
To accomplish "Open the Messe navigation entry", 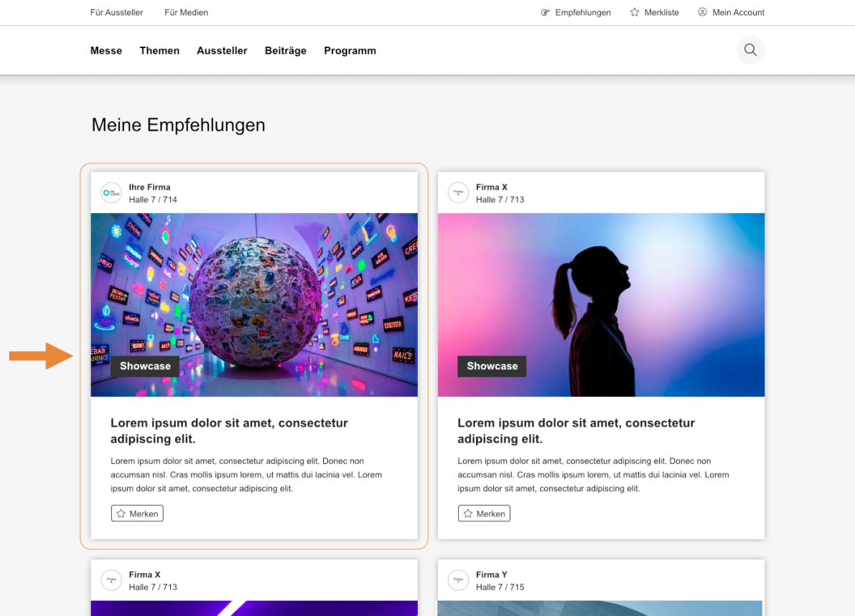I will point(106,50).
